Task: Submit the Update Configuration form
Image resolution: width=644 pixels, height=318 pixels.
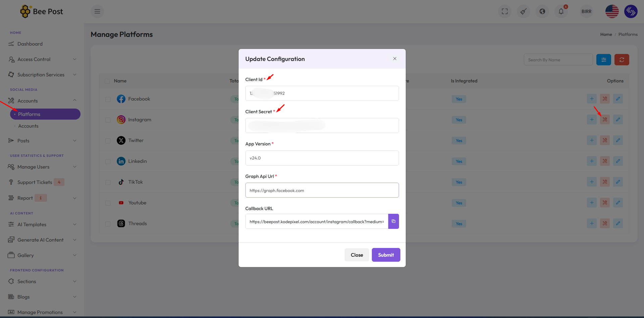Action: pyautogui.click(x=386, y=255)
